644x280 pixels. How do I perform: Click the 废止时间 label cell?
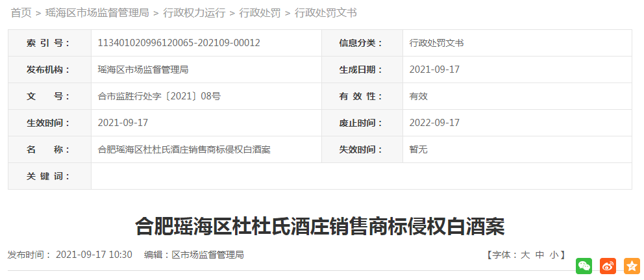coord(362,123)
